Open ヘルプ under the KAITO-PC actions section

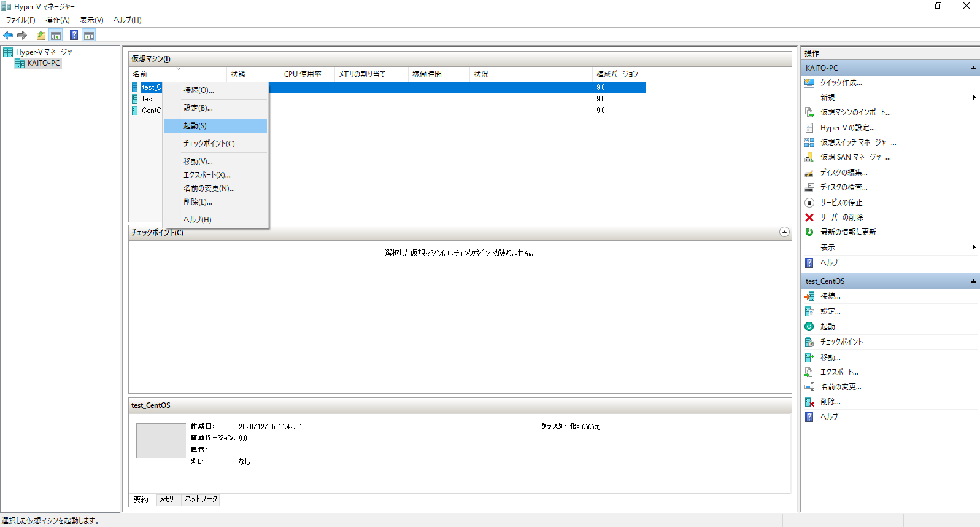(x=829, y=263)
